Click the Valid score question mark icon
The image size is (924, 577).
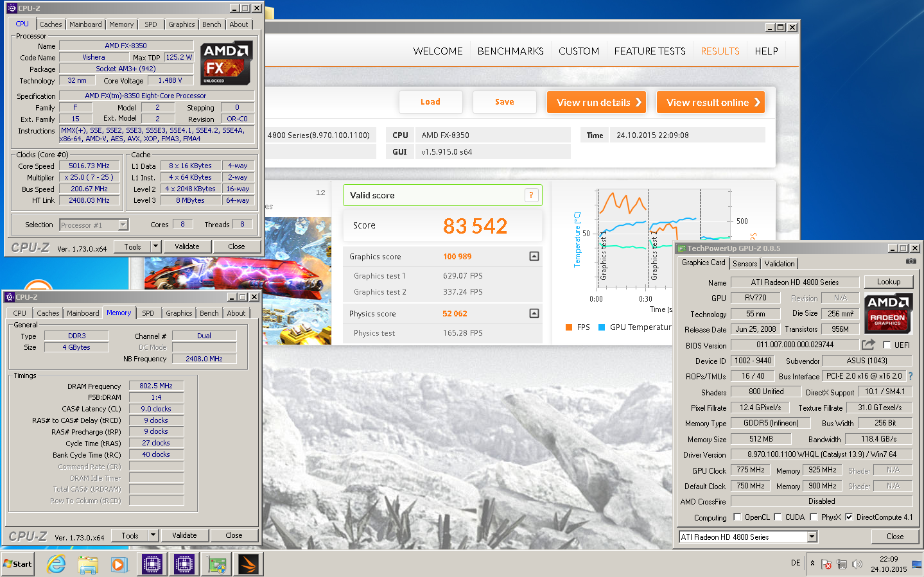pos(531,195)
